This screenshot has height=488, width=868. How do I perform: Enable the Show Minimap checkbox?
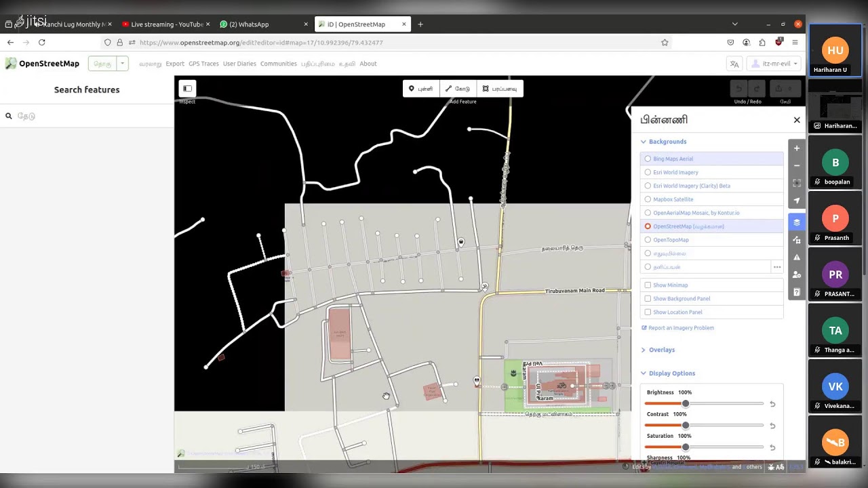click(x=648, y=285)
